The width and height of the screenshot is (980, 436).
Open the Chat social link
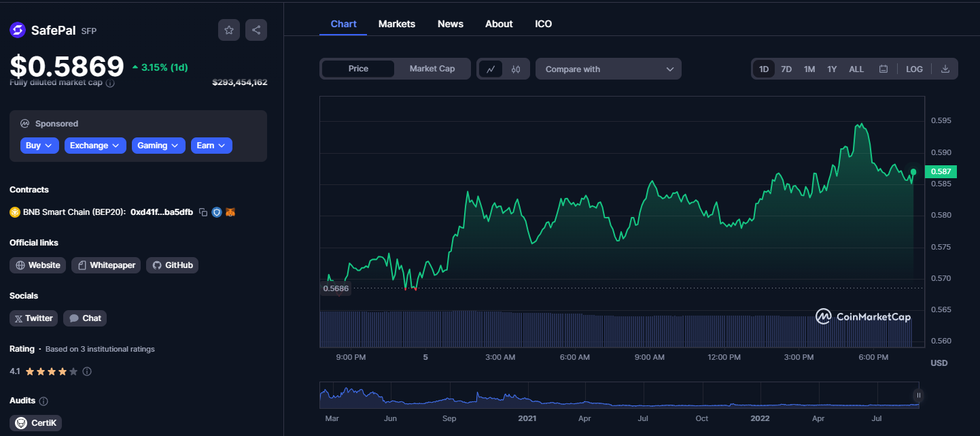tap(85, 318)
